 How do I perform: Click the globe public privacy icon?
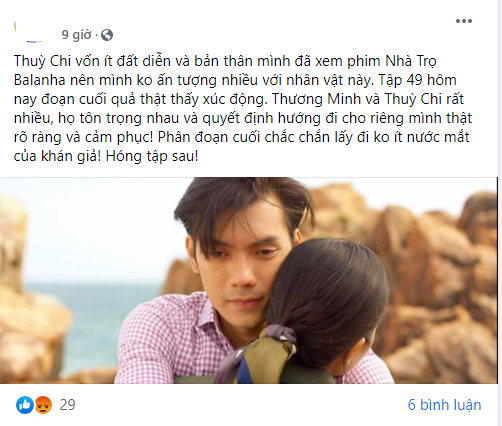tap(107, 35)
